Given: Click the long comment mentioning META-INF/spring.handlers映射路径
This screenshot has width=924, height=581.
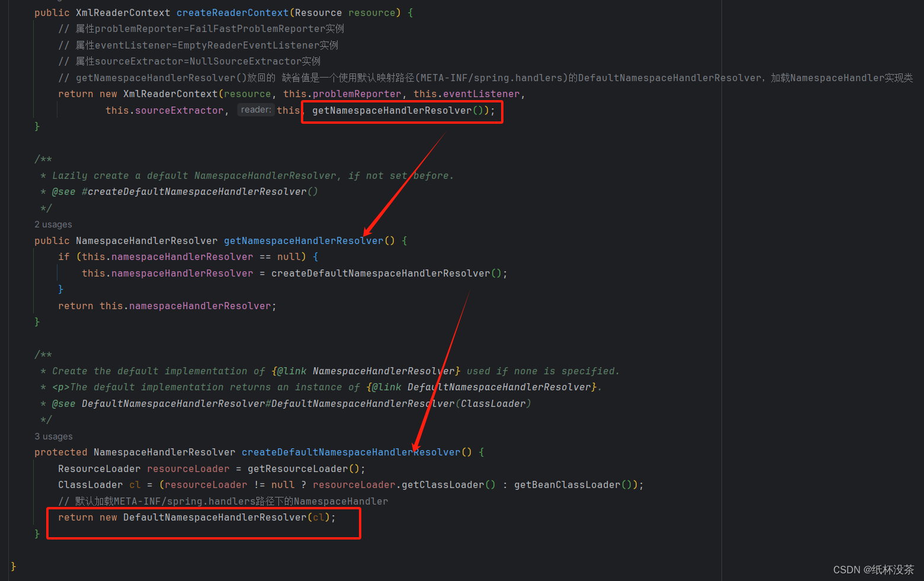Looking at the screenshot, I should [x=486, y=78].
